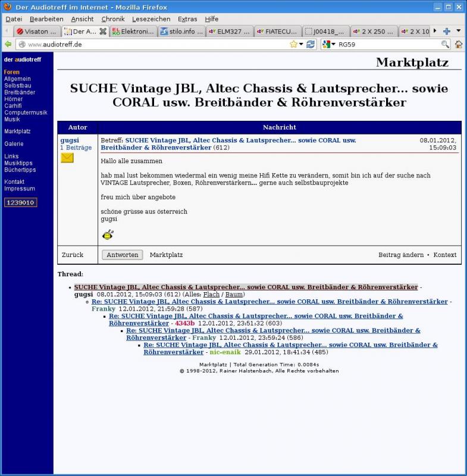This screenshot has height=476, width=467.
Task: Click the smiley emoticon in the post
Action: click(x=108, y=234)
